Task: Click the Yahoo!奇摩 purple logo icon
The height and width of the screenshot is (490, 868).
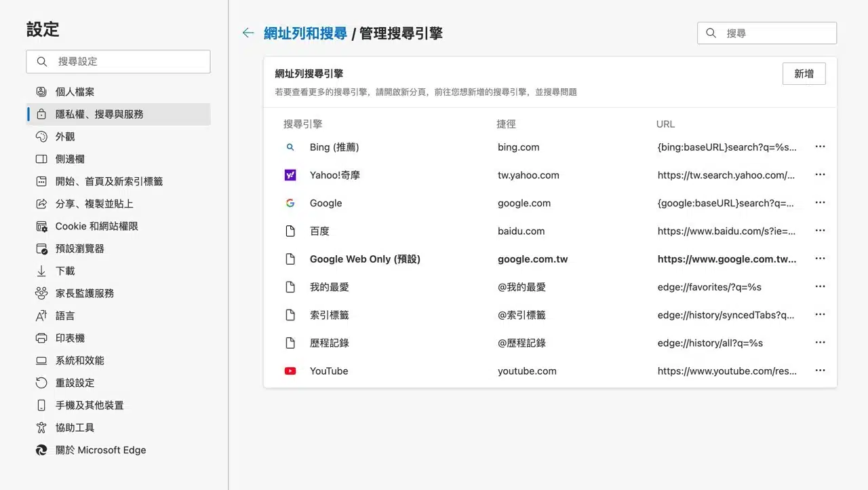Action: click(x=290, y=175)
